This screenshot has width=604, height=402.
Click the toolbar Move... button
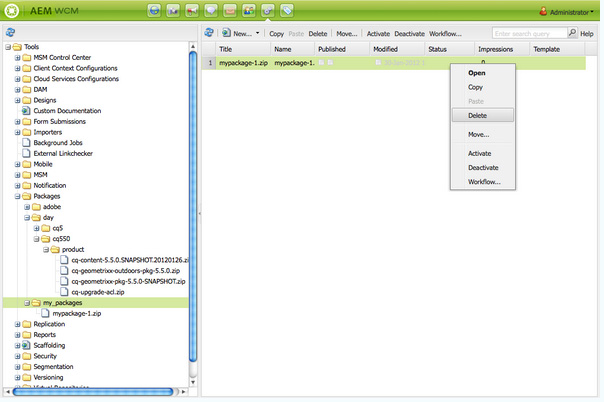pos(347,34)
